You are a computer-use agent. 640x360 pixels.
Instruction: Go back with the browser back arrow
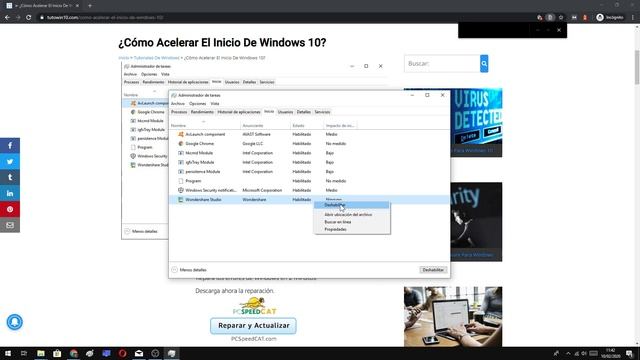7,18
